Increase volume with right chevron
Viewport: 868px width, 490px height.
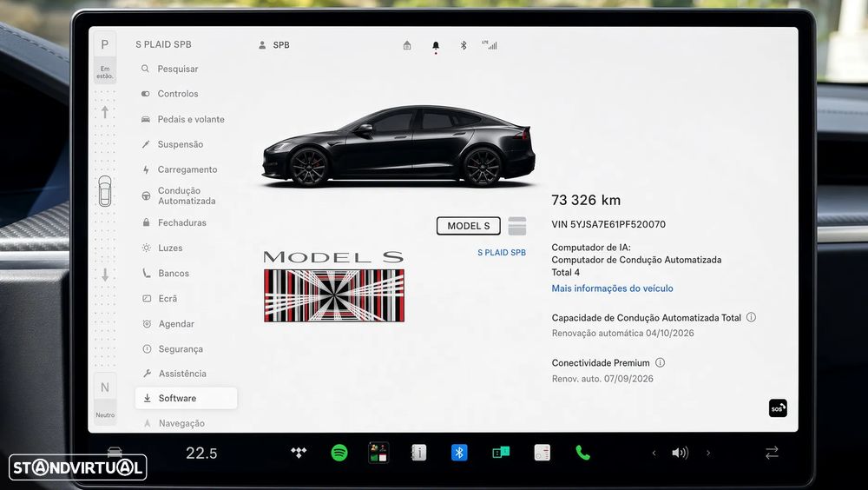click(708, 454)
